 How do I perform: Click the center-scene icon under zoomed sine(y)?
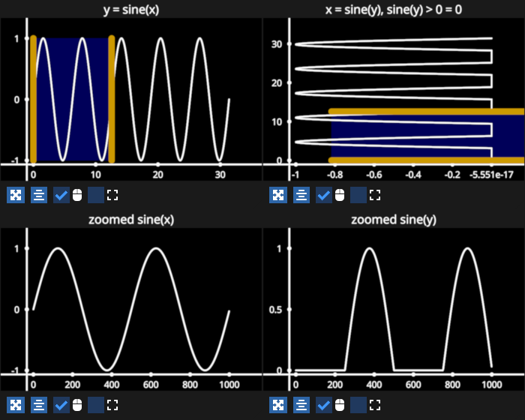301,405
